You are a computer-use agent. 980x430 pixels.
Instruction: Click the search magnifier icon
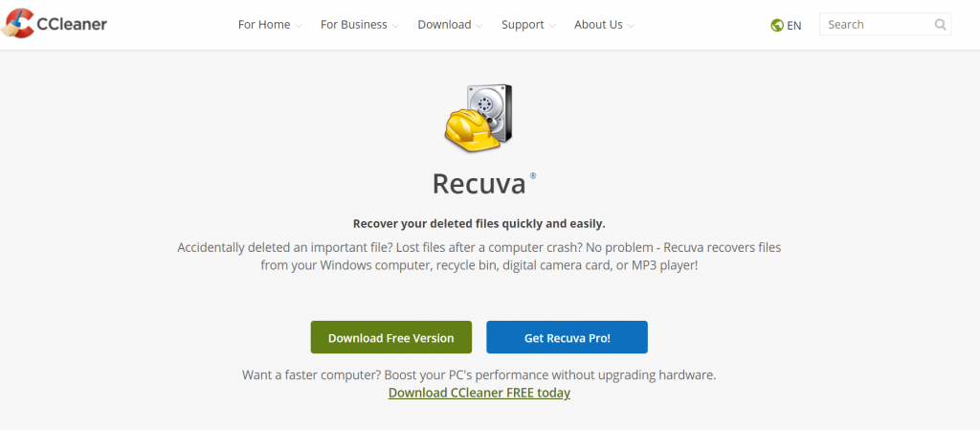pyautogui.click(x=940, y=24)
